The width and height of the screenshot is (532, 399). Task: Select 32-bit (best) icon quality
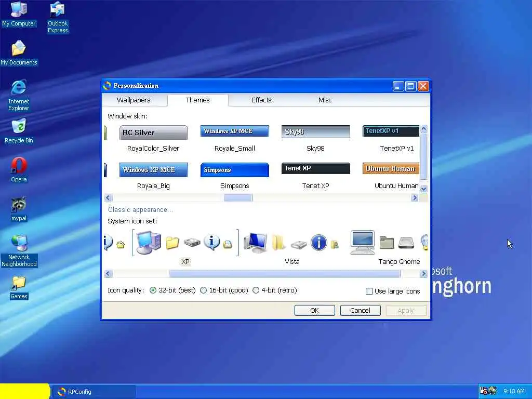[153, 290]
